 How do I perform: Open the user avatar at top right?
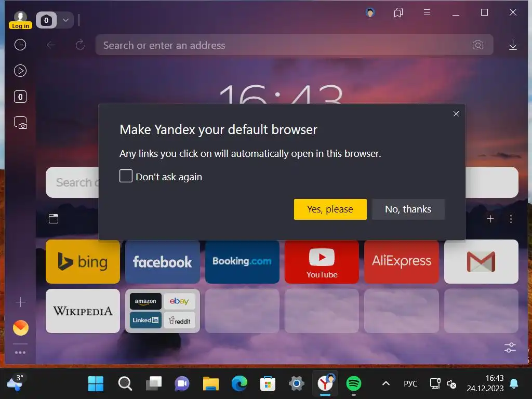point(370,13)
